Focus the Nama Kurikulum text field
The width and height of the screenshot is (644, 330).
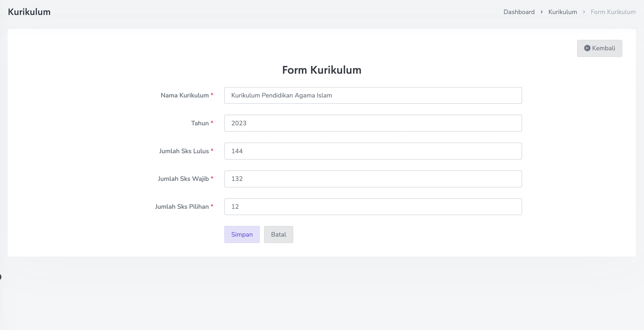coord(373,95)
